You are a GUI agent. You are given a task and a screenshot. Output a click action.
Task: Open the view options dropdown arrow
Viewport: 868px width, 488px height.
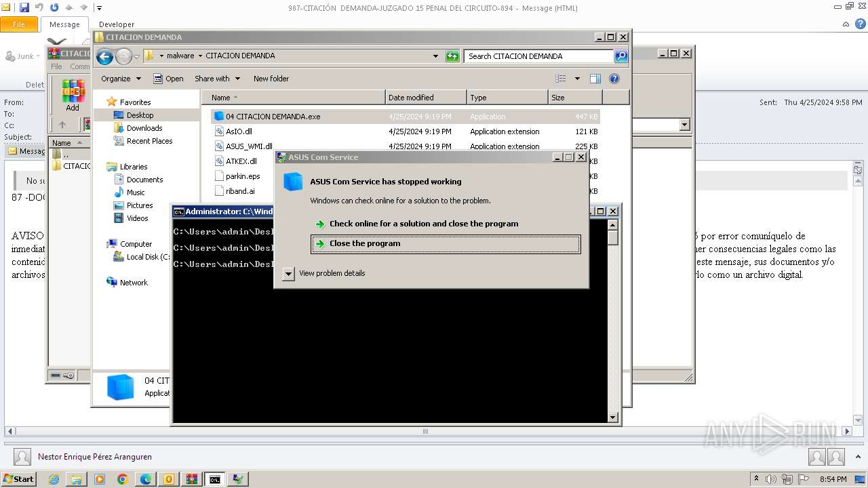click(x=577, y=79)
